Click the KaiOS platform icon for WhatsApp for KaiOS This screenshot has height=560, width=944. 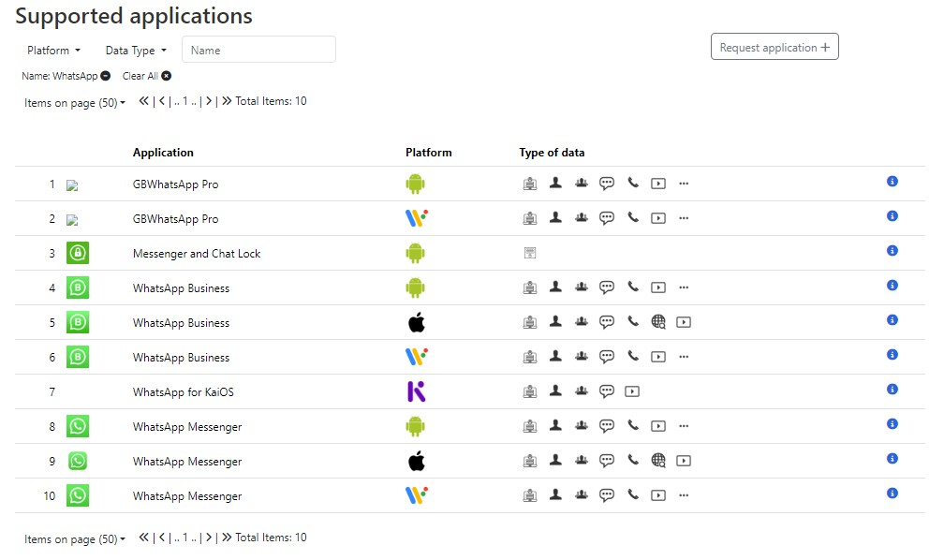coord(417,391)
